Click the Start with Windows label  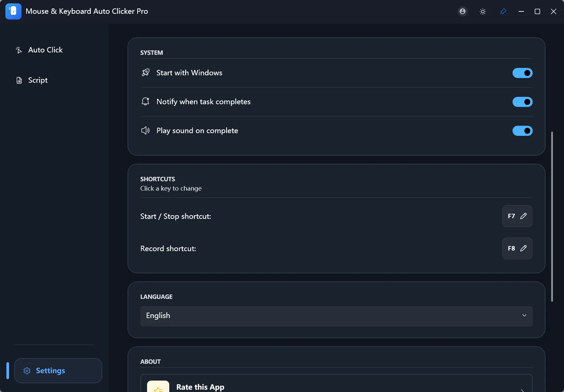tap(189, 73)
